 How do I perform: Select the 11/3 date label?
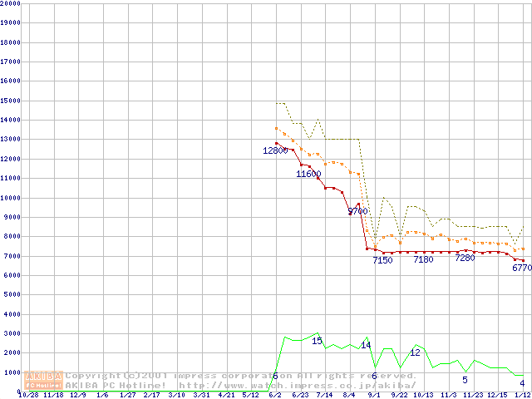449,396
